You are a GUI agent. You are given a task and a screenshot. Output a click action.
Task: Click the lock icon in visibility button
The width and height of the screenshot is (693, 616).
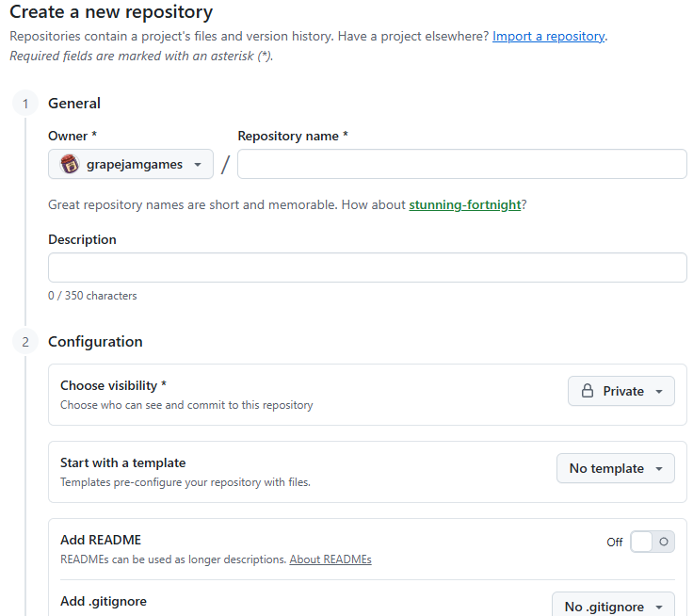587,391
